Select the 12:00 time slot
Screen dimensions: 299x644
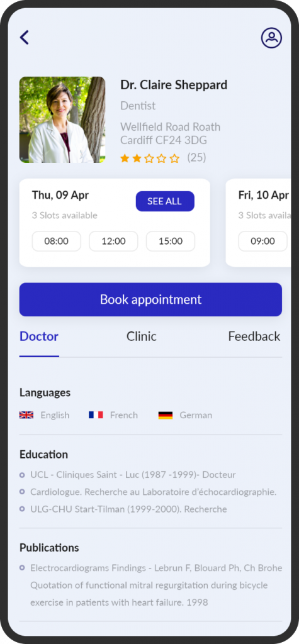pos(113,241)
